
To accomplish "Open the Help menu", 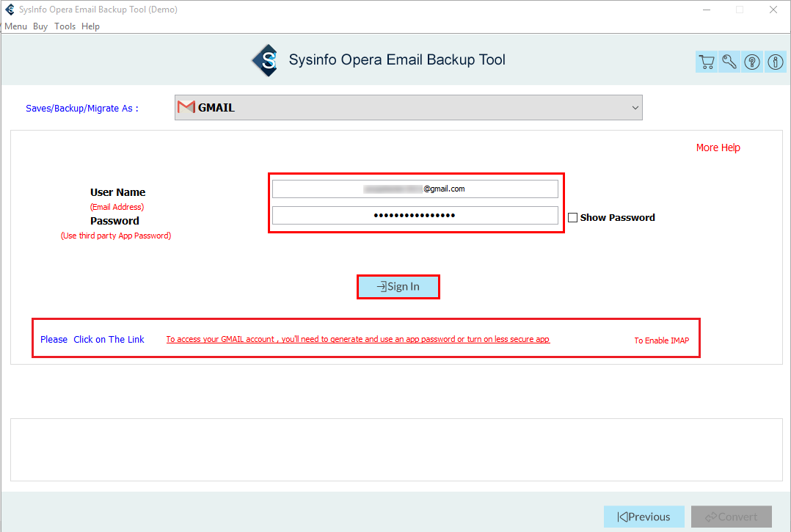I will pos(91,26).
